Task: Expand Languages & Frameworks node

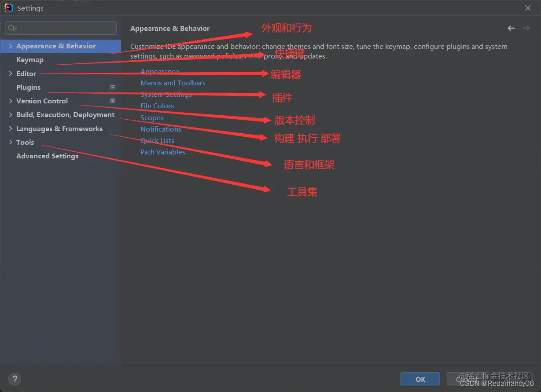Action: (11, 128)
